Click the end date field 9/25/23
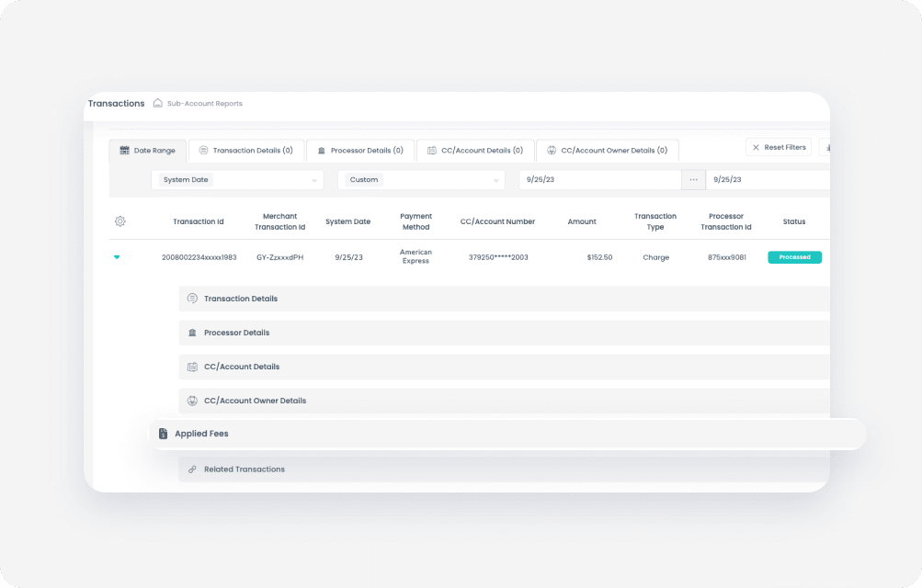Viewport: 922px width, 588px height. coord(768,180)
